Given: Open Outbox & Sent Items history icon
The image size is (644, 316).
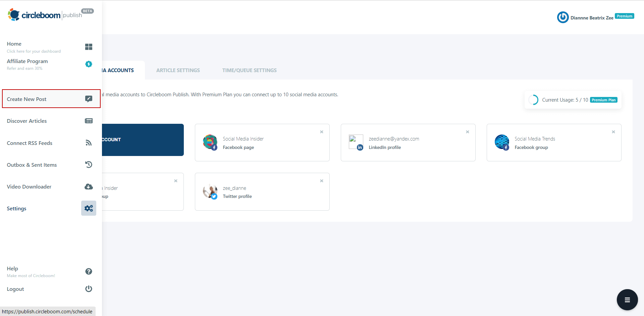Looking at the screenshot, I should (88, 164).
